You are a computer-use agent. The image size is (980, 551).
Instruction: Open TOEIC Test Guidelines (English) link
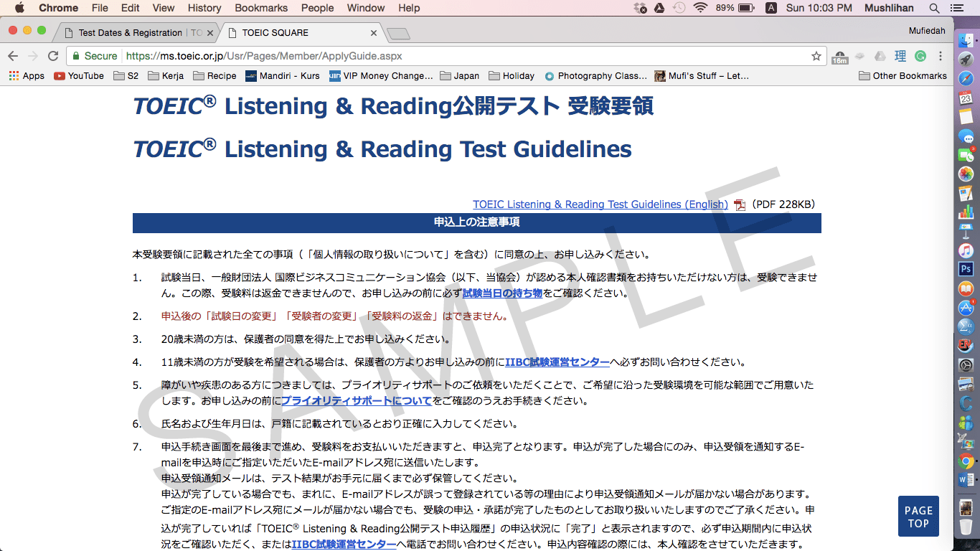(x=600, y=204)
